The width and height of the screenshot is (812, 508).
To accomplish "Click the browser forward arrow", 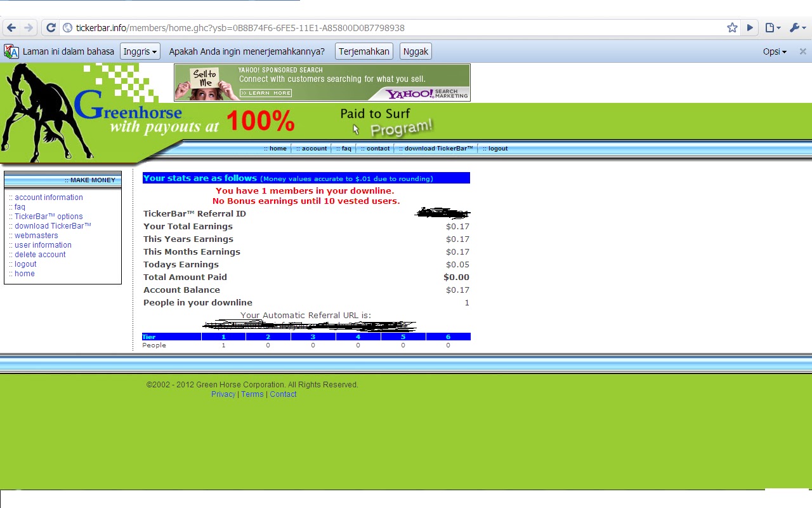I will (28, 27).
